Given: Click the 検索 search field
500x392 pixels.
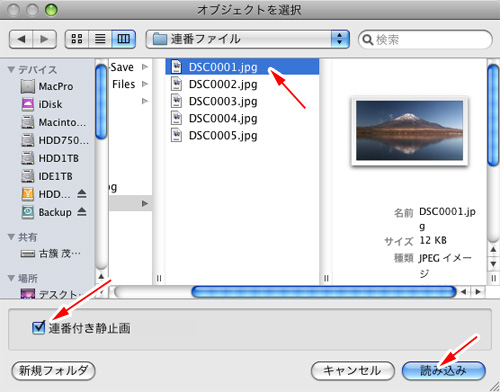Looking at the screenshot, I should [x=425, y=40].
